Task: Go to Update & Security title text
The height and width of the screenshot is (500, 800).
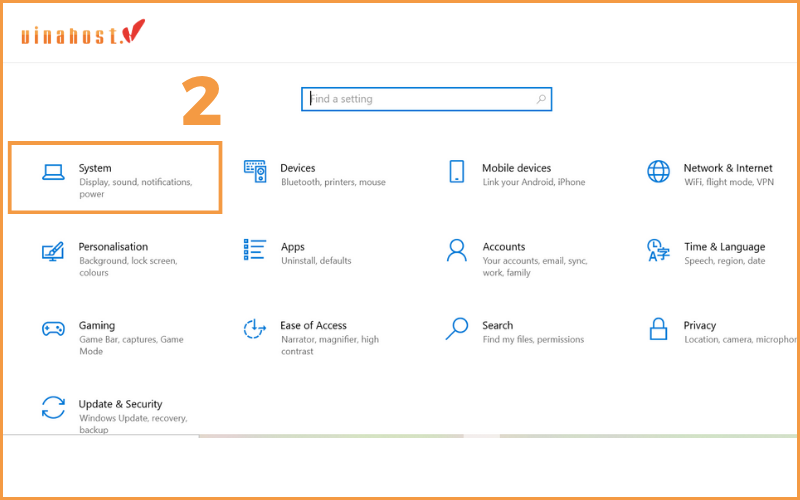Action: click(x=120, y=404)
